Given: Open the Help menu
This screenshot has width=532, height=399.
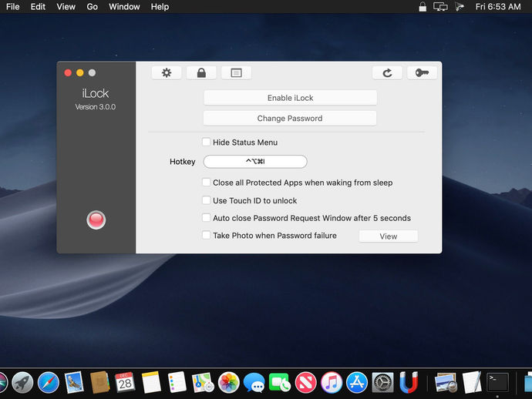Looking at the screenshot, I should [x=160, y=7].
